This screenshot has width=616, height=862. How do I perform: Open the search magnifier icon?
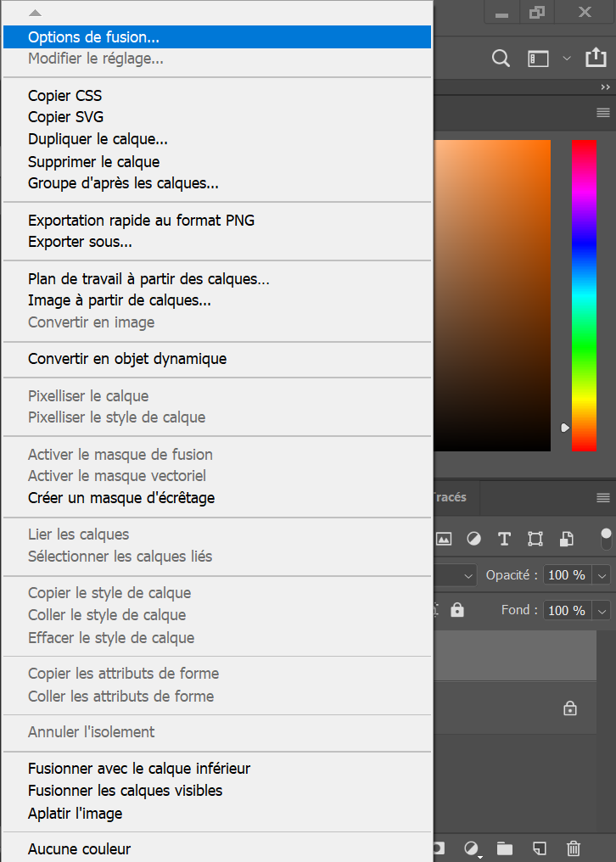[x=501, y=59]
